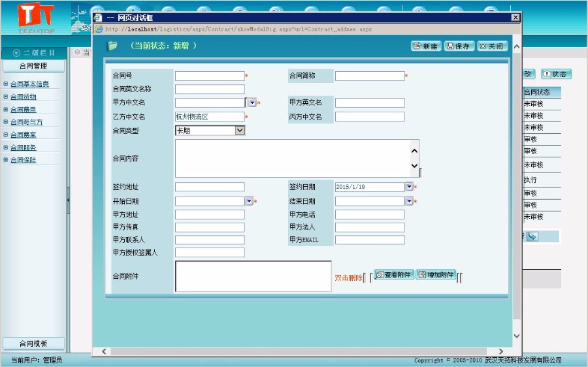Image resolution: width=588 pixels, height=367 pixels.
Task: Click the dialog horizontal scrollbar right arrow
Action: (x=500, y=351)
